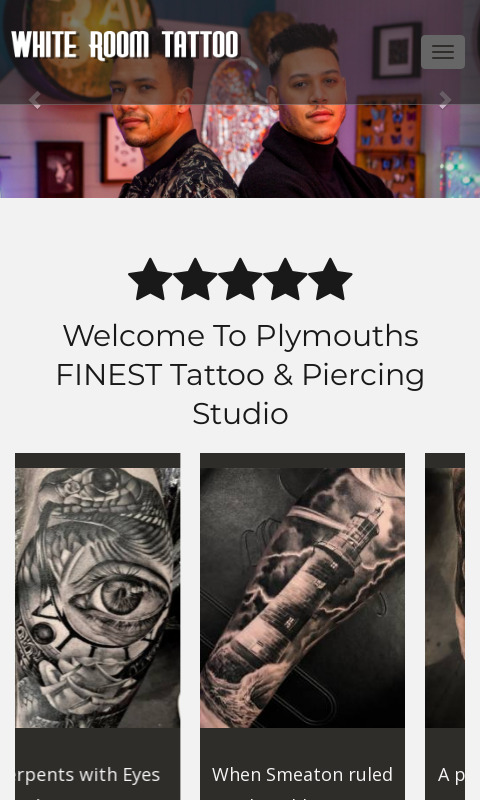Screen dimensions: 480x800
Task: Click the next slide arrow on the banner
Action: click(445, 100)
